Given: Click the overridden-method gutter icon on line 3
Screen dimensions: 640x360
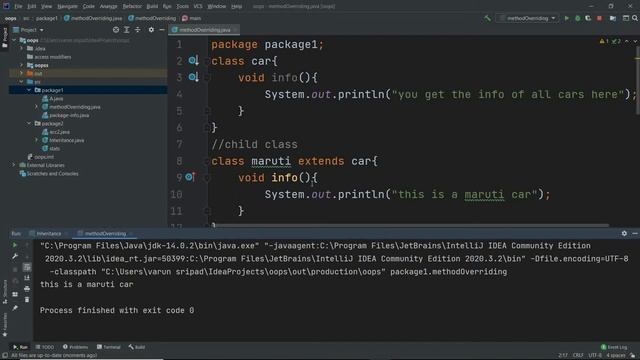Looking at the screenshot, I should [193, 77].
